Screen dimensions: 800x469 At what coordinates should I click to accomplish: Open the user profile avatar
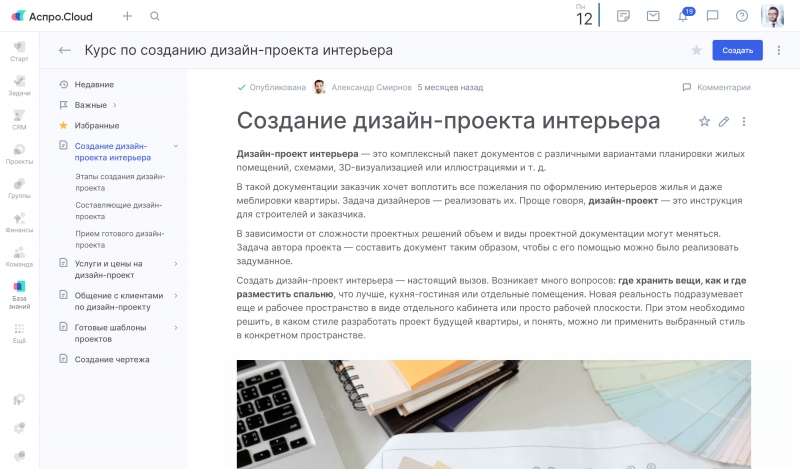772,16
